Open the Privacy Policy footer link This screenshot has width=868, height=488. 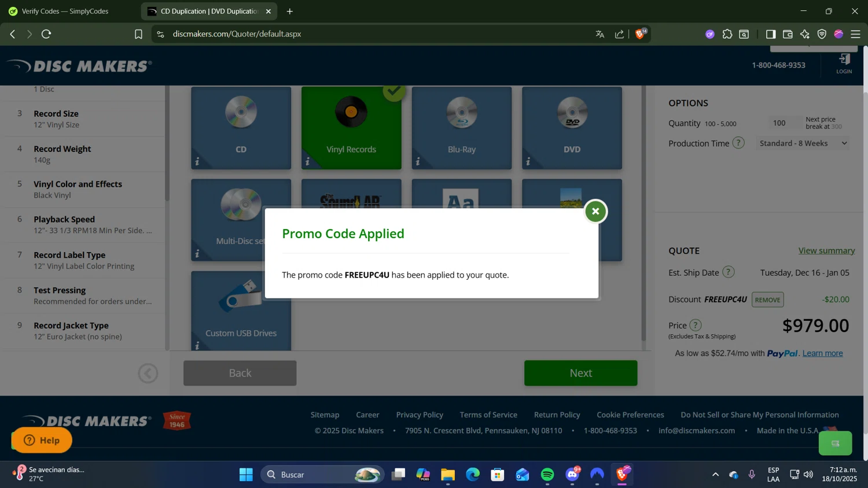[x=420, y=415]
